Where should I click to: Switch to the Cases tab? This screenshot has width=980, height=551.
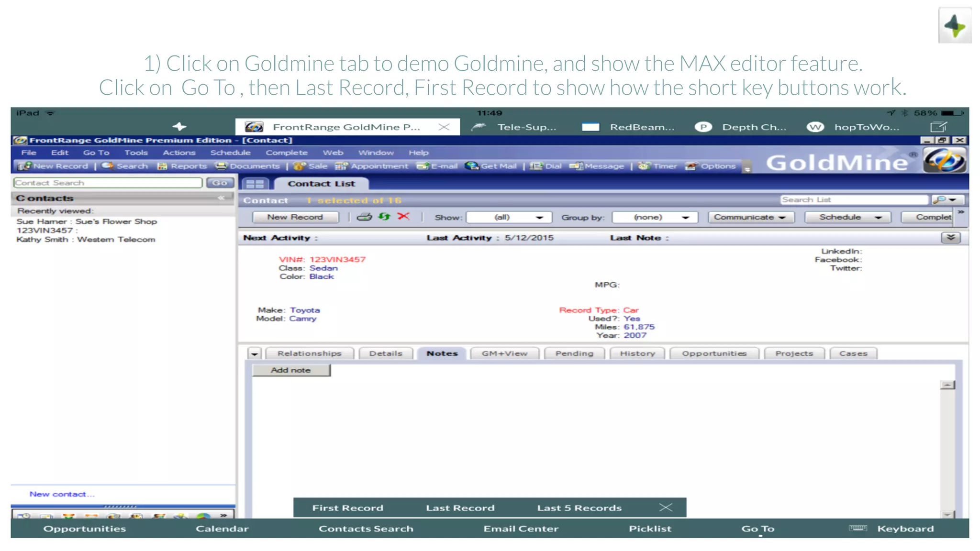point(853,353)
